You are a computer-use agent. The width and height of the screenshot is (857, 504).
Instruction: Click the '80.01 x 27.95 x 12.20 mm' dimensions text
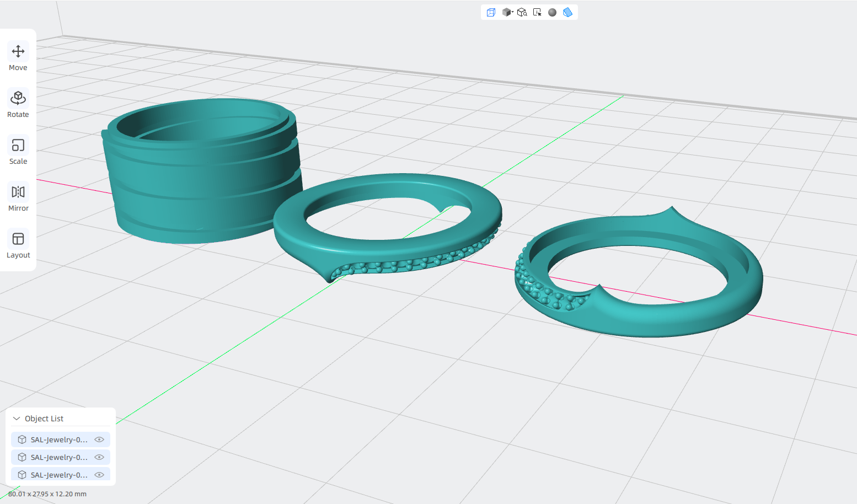(x=47, y=494)
